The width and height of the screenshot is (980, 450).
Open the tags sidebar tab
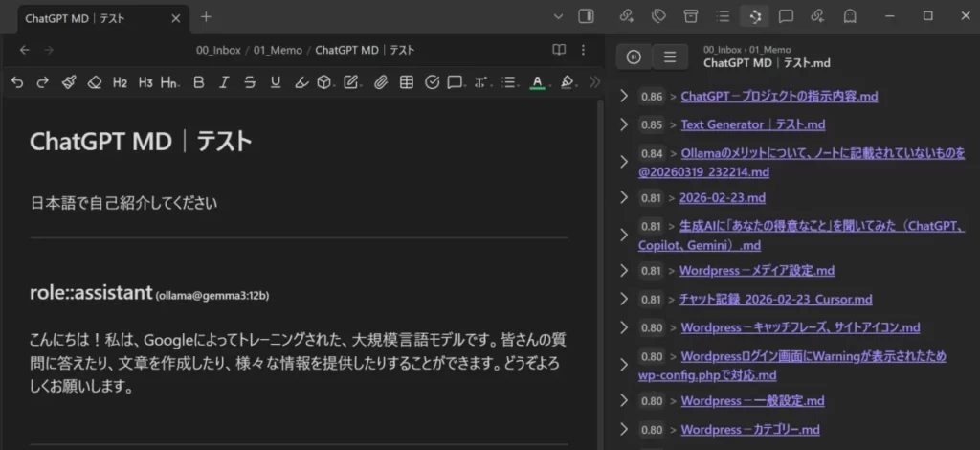pyautogui.click(x=658, y=16)
